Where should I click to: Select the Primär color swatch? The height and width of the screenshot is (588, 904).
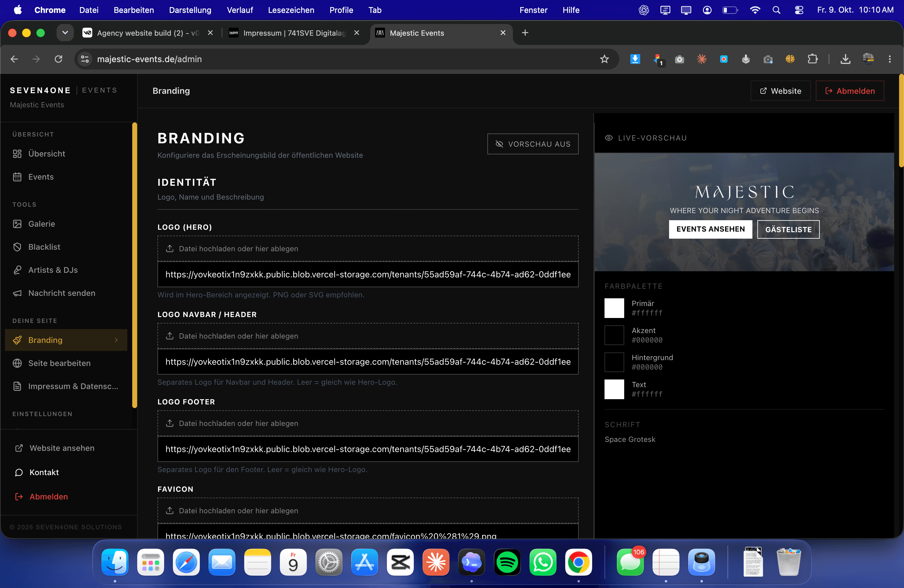coord(614,308)
